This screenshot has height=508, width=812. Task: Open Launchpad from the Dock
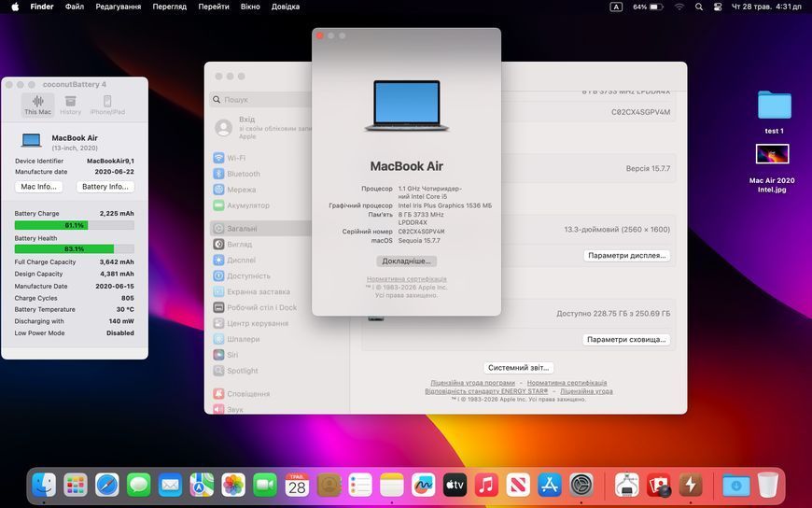(x=76, y=486)
